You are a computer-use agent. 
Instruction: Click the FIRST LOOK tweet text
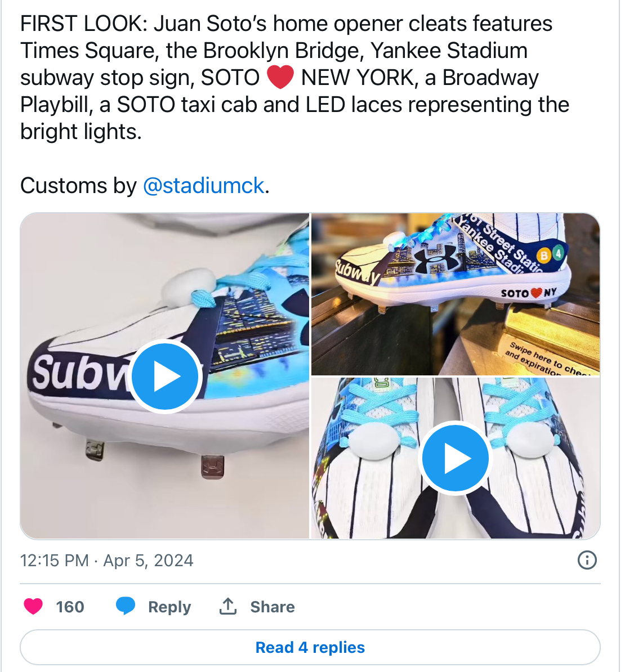[294, 78]
